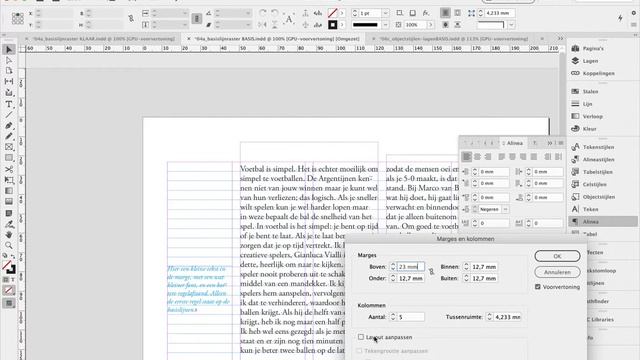The image size is (640, 360).
Task: Open the Lagen panel
Action: click(590, 61)
